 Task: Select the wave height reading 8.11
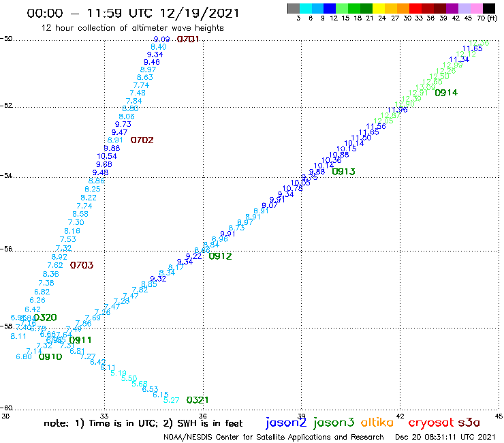coord(18,336)
